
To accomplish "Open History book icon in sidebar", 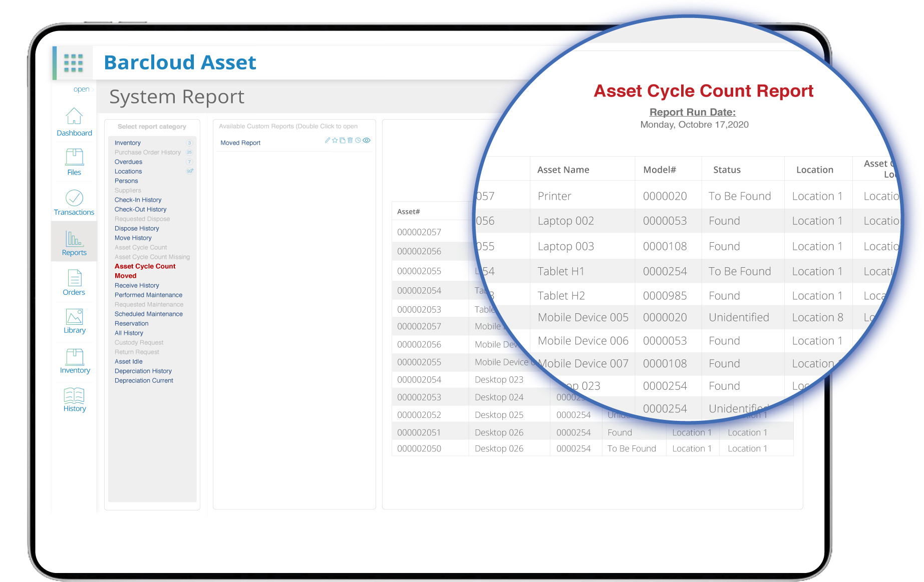I will coord(74,399).
